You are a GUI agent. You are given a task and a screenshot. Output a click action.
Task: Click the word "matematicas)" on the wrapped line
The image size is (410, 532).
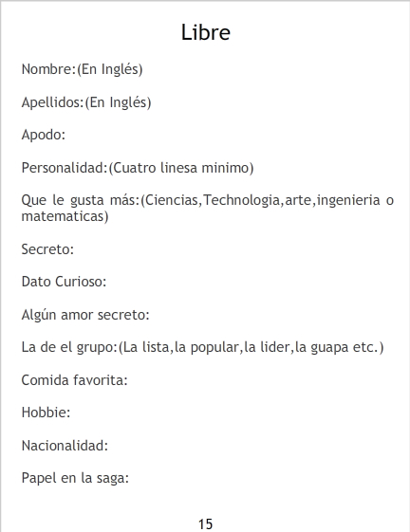(65, 216)
